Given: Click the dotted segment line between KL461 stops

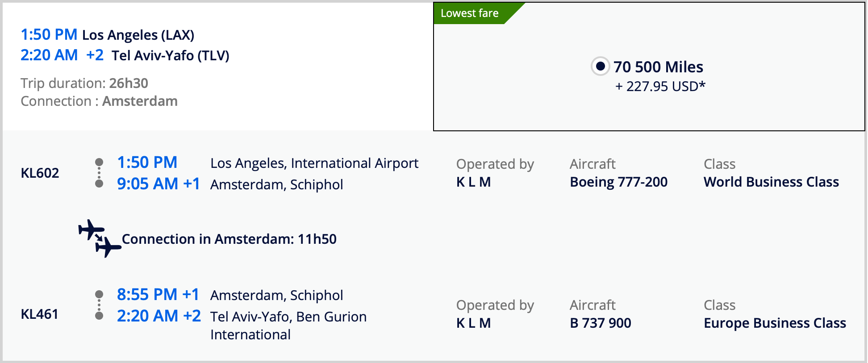Looking at the screenshot, I should (x=99, y=304).
